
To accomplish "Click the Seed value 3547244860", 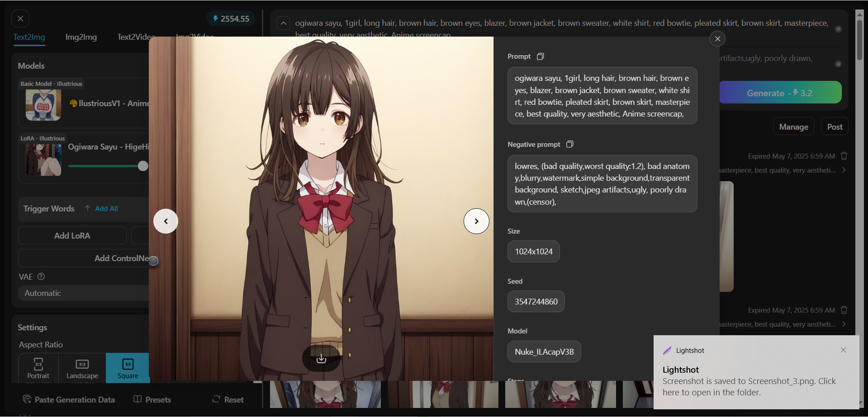I will (536, 301).
